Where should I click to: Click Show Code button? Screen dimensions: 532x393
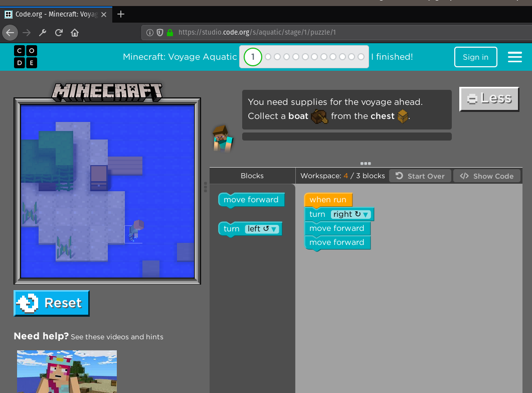[486, 176]
